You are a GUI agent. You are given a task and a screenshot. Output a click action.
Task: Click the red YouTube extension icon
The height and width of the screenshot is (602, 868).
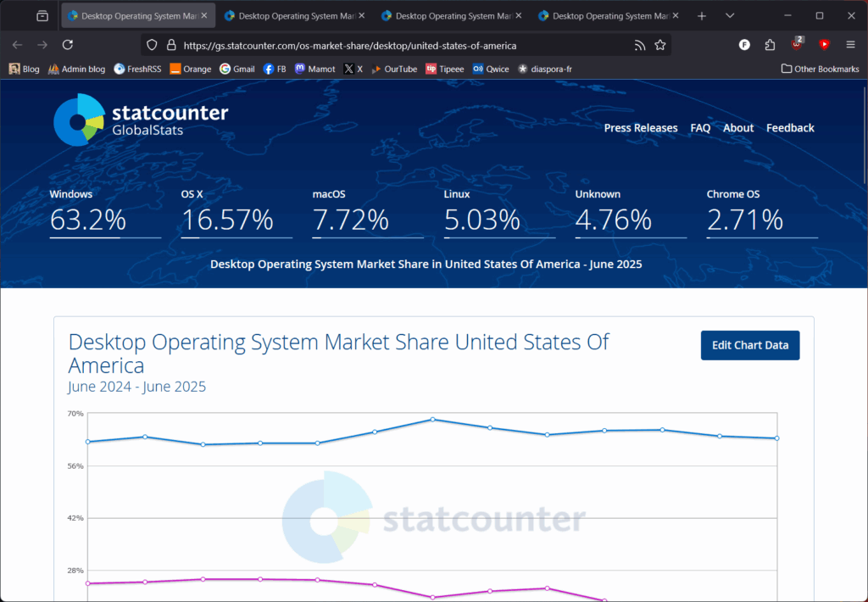(x=824, y=45)
